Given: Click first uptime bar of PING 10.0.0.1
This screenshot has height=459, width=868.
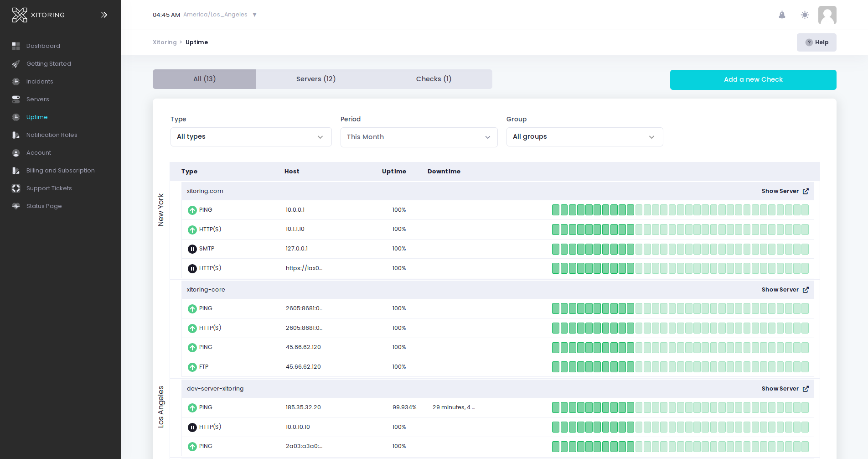Looking at the screenshot, I should pyautogui.click(x=556, y=210).
